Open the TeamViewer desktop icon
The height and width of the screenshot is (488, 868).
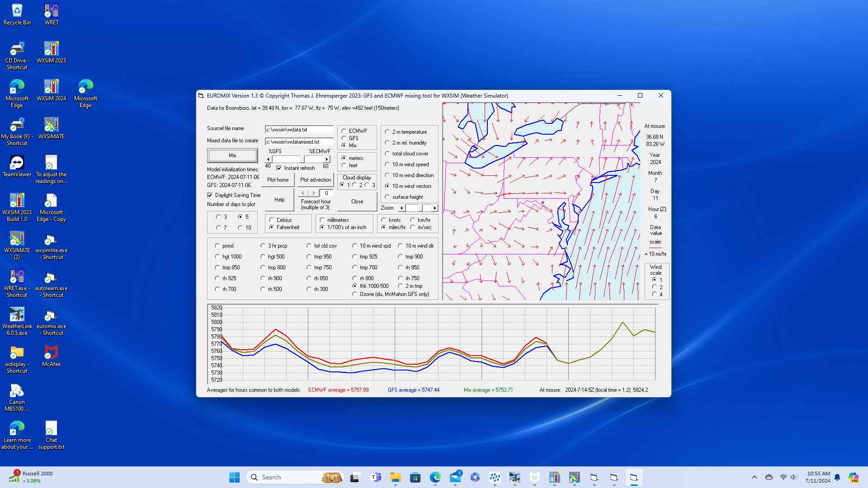pyautogui.click(x=17, y=166)
